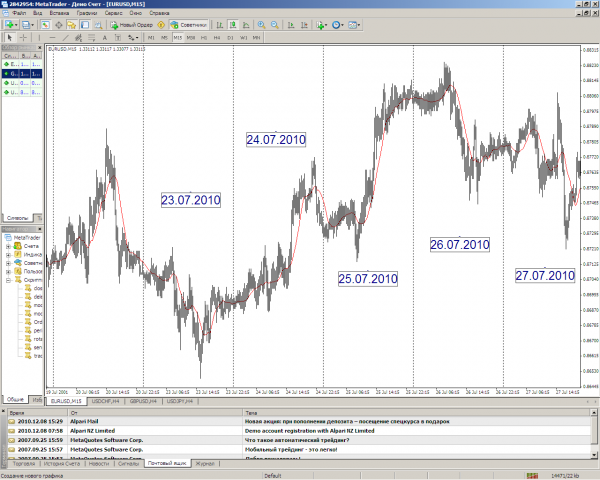Toggle the Market Watch window icon
600x480 pixels.
pos(45,25)
